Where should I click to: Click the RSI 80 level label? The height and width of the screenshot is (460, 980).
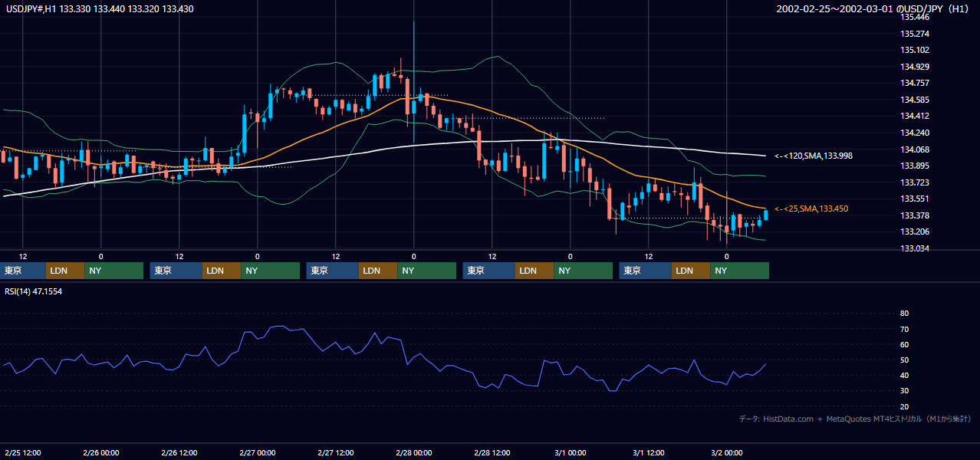point(904,314)
